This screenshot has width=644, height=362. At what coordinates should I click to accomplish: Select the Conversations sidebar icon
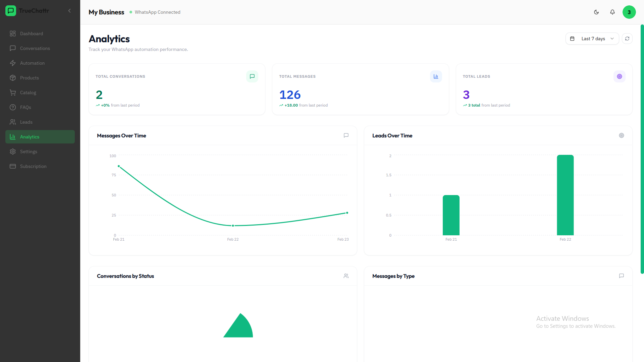(x=13, y=48)
